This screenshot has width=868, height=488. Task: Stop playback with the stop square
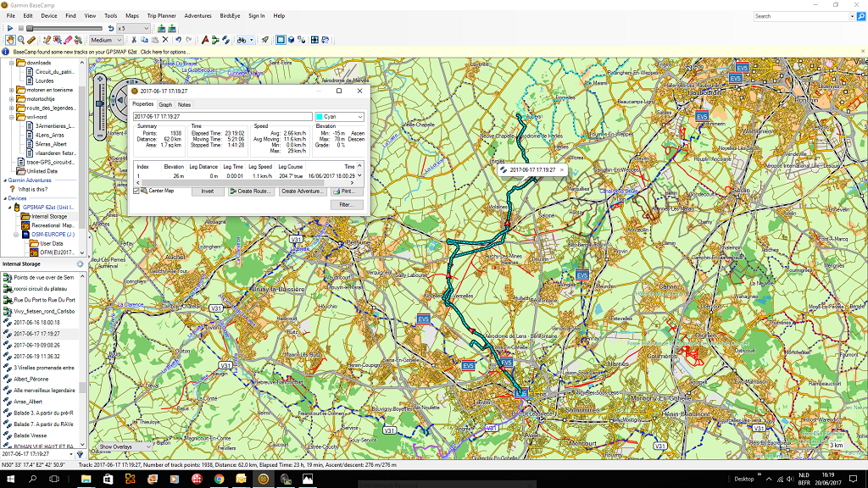(x=21, y=28)
